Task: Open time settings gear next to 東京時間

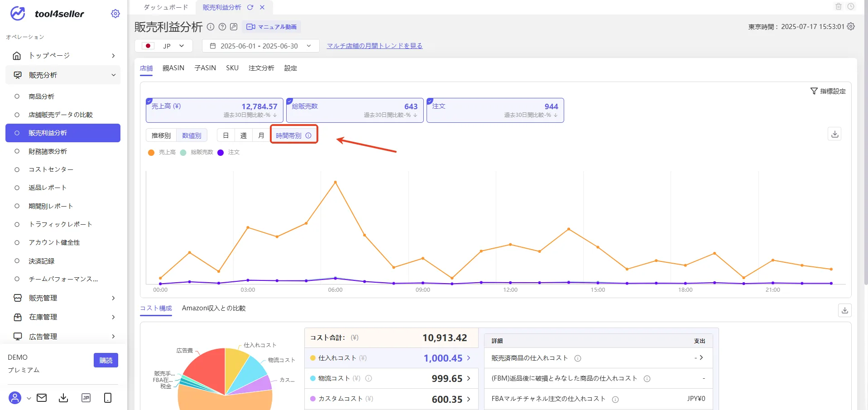Action: [x=851, y=26]
